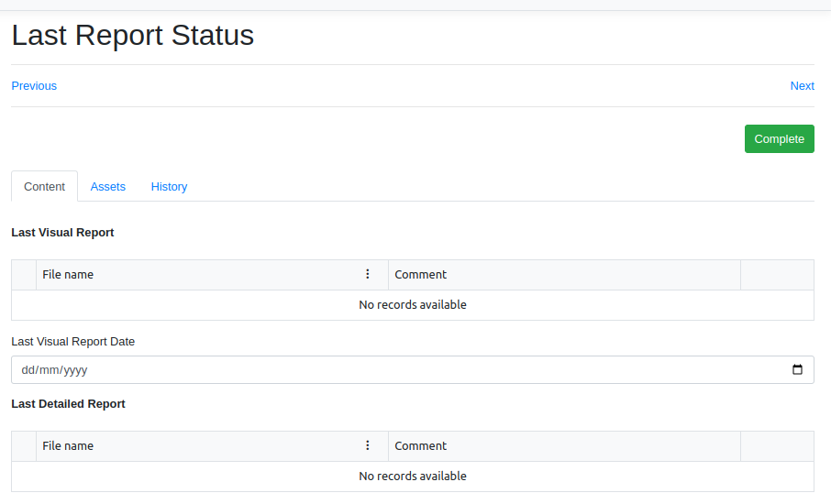Open File name column menu in Last Detailed Report
Viewport: 831px width, 504px height.
click(x=368, y=445)
